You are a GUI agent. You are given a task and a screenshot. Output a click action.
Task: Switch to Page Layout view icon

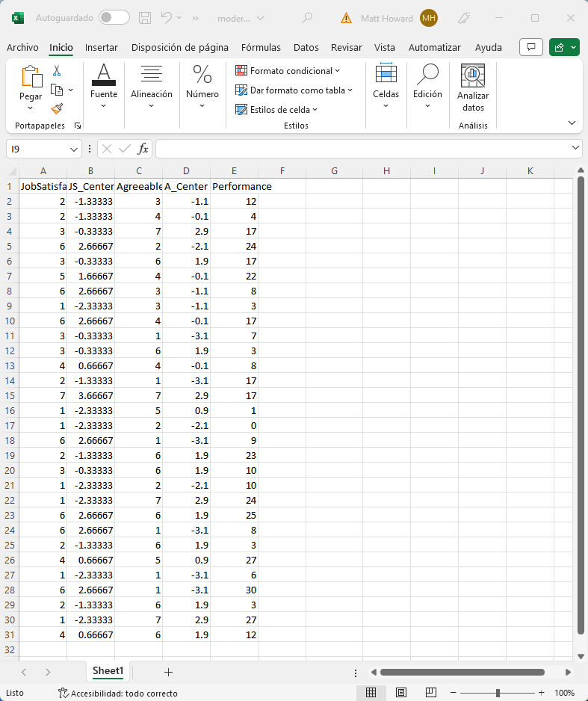pos(401,693)
